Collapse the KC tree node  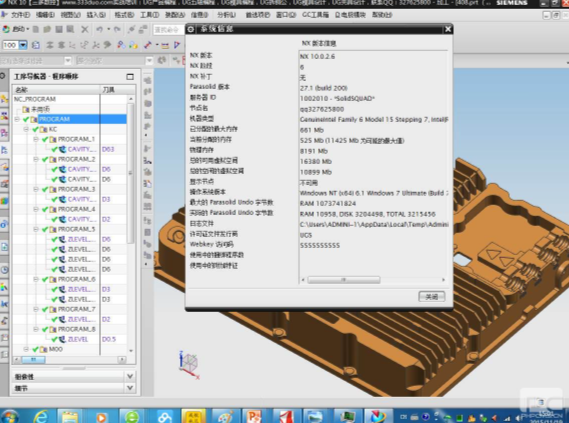(26, 129)
